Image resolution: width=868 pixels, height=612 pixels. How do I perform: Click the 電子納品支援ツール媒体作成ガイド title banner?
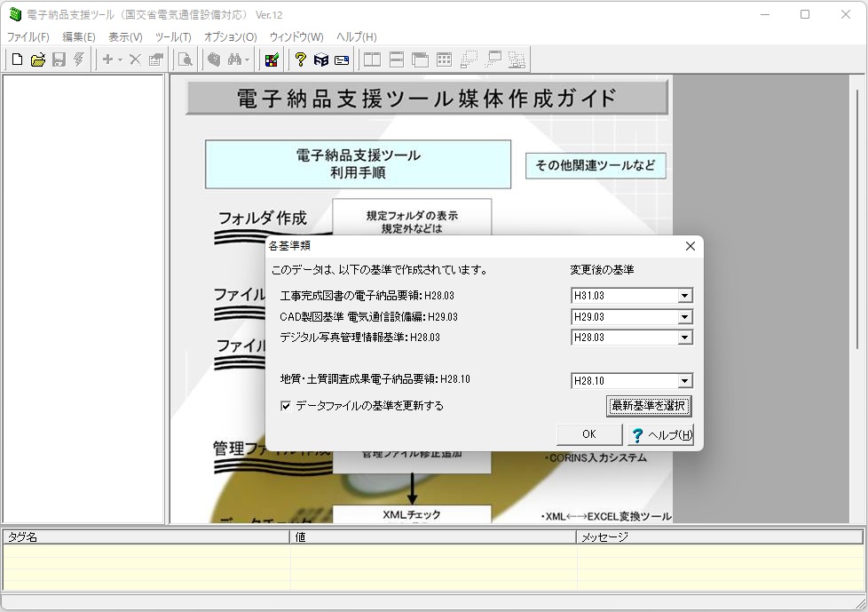[x=427, y=98]
